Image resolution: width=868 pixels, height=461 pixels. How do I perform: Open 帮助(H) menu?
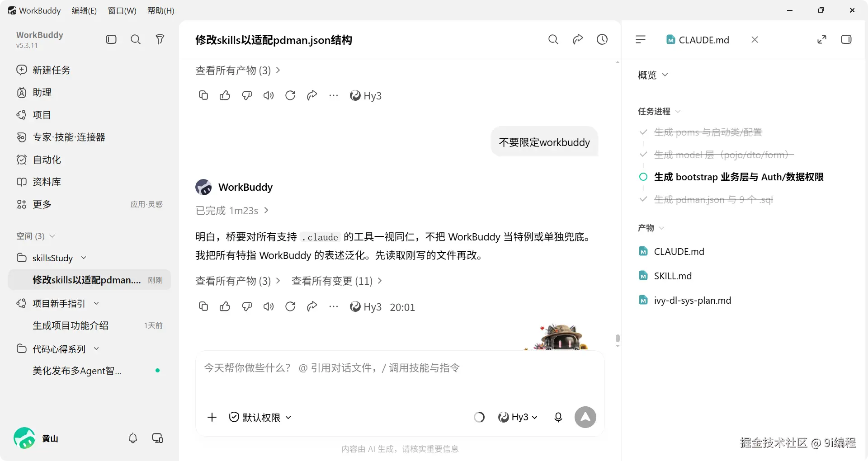(x=161, y=10)
